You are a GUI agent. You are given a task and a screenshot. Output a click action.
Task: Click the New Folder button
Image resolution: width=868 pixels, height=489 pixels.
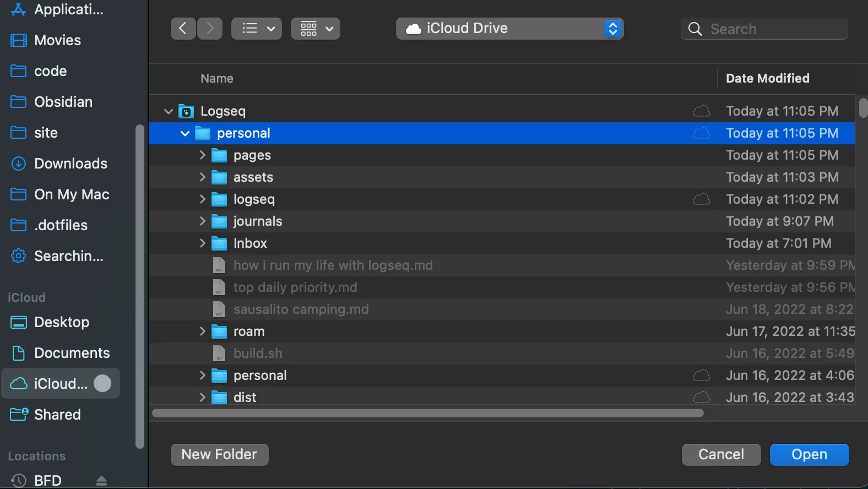[x=220, y=455]
